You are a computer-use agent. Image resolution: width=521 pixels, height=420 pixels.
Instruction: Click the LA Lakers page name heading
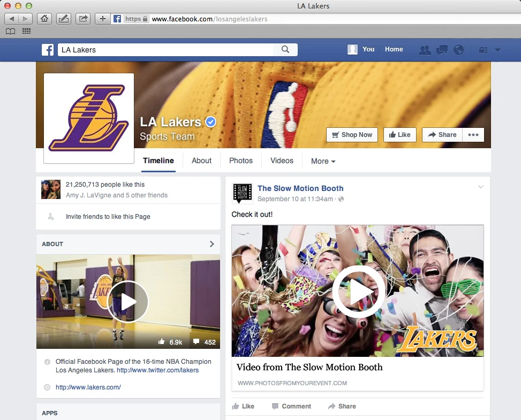(x=170, y=122)
